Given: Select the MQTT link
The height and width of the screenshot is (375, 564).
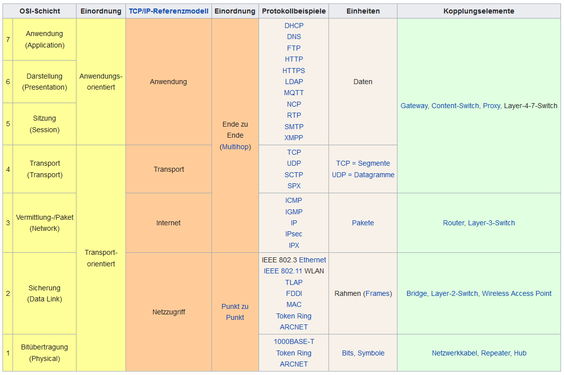Looking at the screenshot, I should (294, 93).
